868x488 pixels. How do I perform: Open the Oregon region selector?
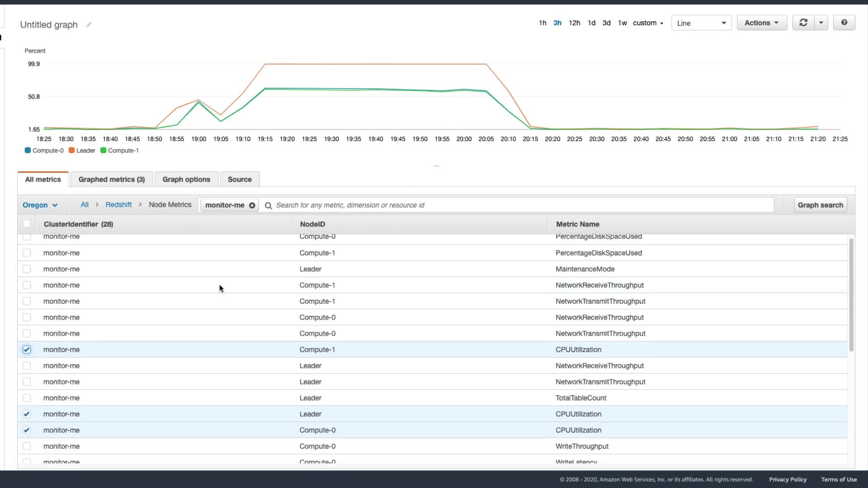click(x=40, y=205)
